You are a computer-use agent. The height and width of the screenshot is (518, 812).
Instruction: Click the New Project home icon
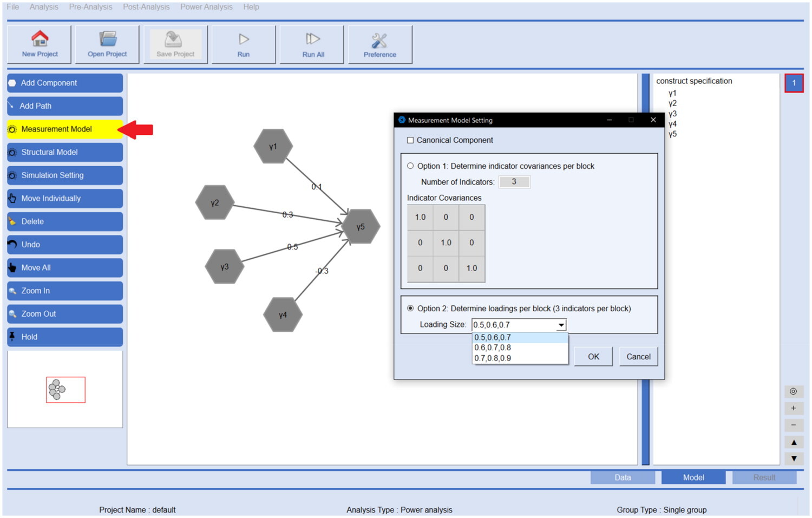40,39
